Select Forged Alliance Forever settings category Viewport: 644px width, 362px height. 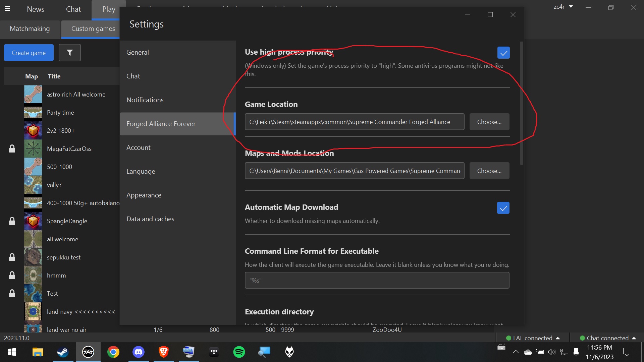pos(178,124)
